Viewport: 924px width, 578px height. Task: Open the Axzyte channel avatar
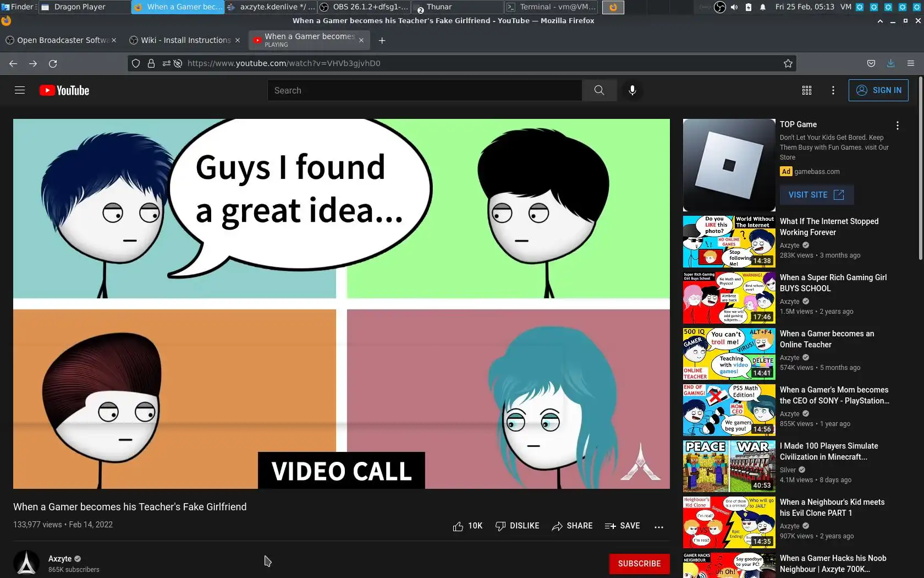pyautogui.click(x=26, y=563)
